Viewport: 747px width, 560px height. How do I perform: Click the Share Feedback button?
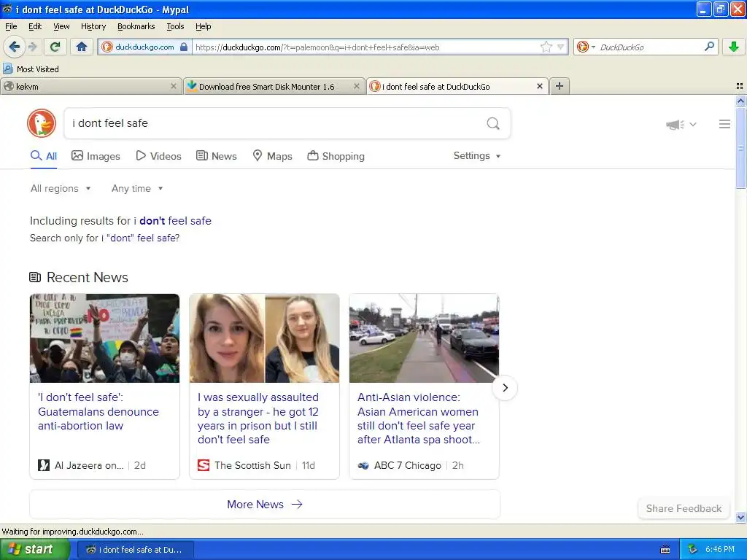[x=684, y=508]
